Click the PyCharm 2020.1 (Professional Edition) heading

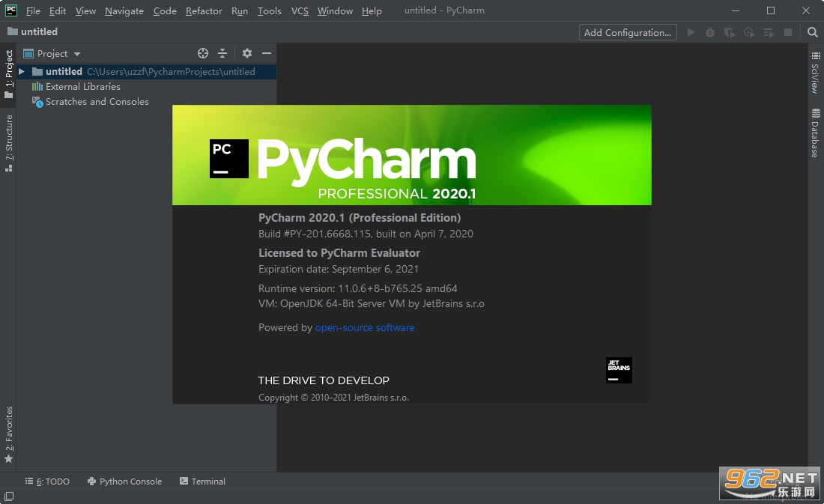[360, 218]
